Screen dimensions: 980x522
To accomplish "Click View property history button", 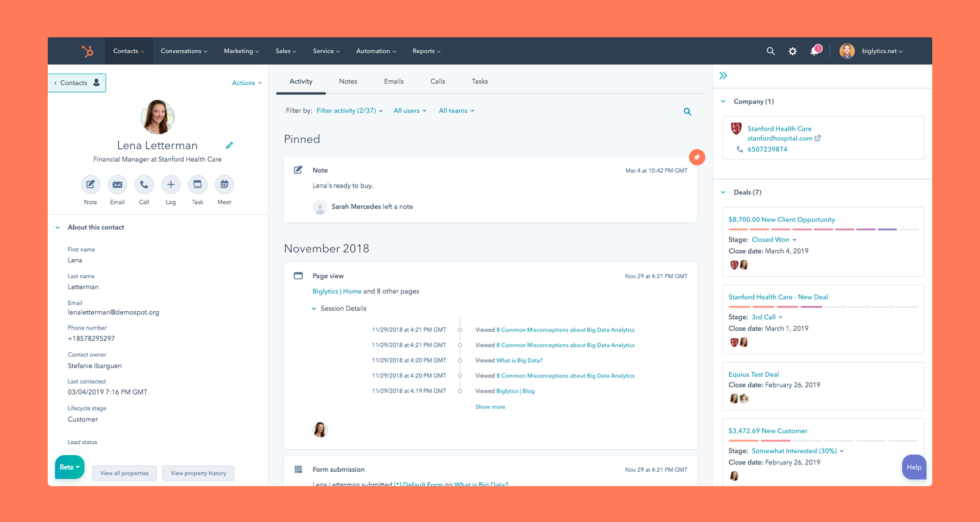I will [x=198, y=473].
